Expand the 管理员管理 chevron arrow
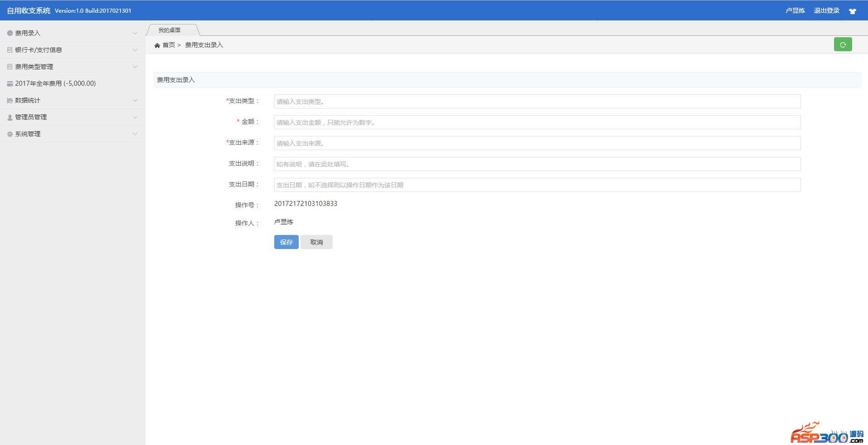 [x=135, y=117]
